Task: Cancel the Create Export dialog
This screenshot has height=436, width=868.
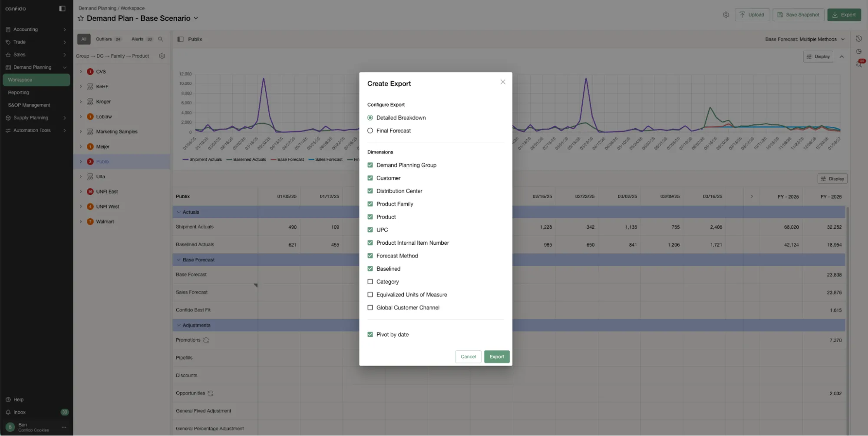Action: pos(468,357)
